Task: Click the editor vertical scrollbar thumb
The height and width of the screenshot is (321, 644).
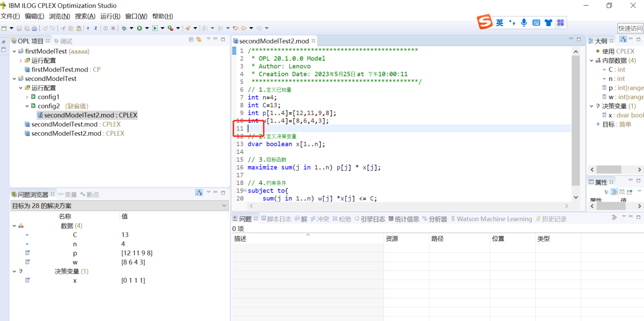Action: point(576,120)
